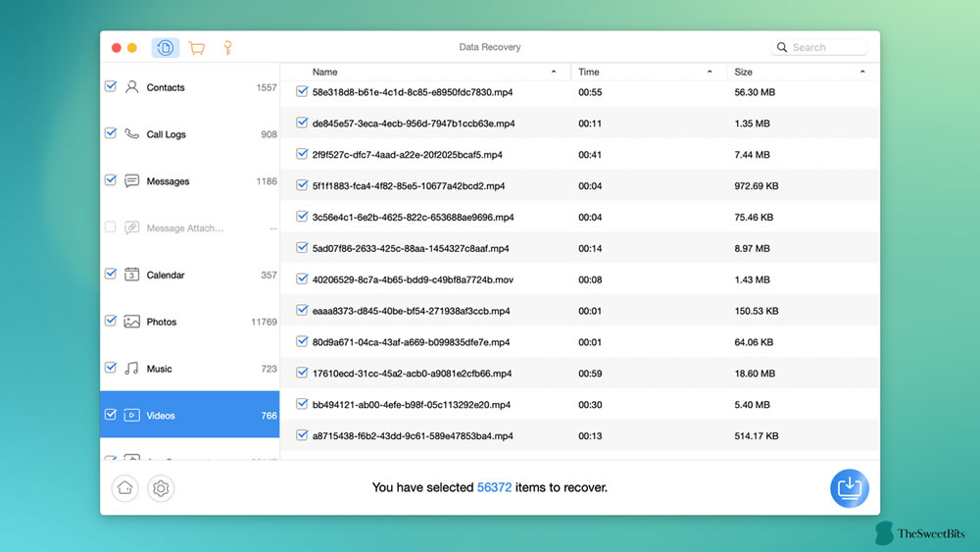Select the Contacts category
This screenshot has height=552, width=980.
(190, 87)
